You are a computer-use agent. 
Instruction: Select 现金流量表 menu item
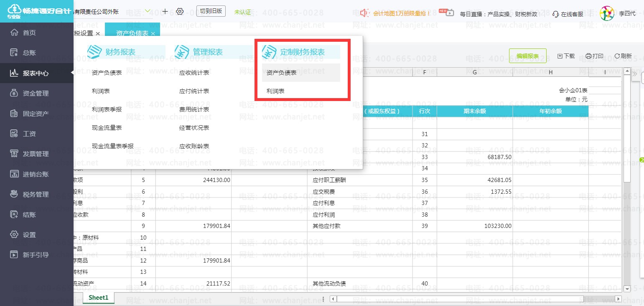click(x=107, y=128)
